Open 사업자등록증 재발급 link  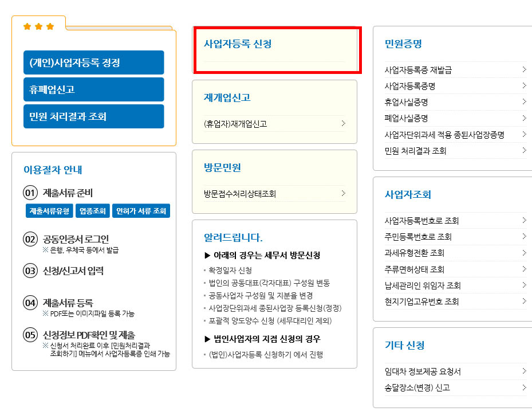point(418,70)
